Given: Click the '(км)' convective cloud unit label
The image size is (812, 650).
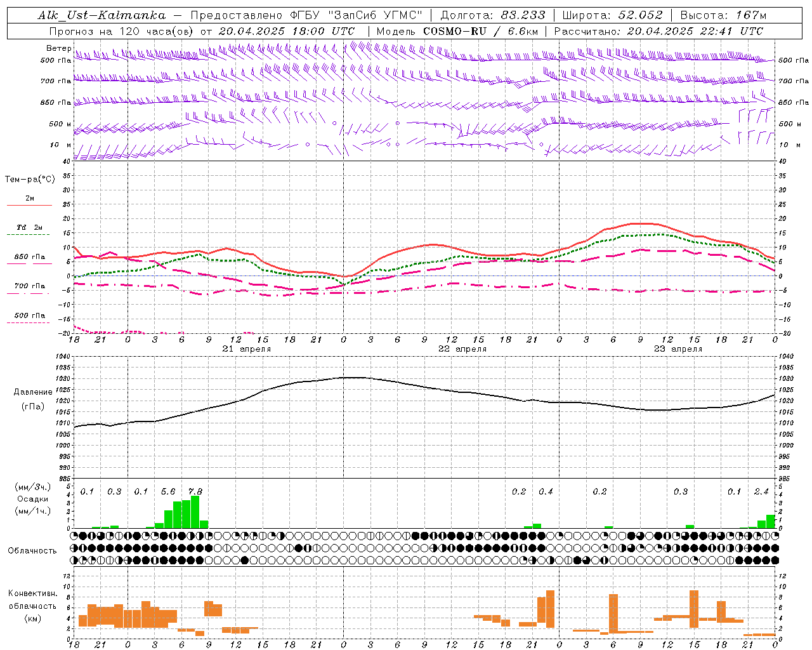Looking at the screenshot, I should [33, 619].
